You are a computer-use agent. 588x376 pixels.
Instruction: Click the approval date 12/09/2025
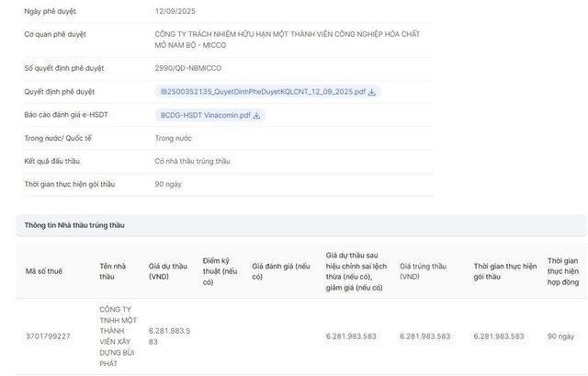pyautogui.click(x=174, y=11)
